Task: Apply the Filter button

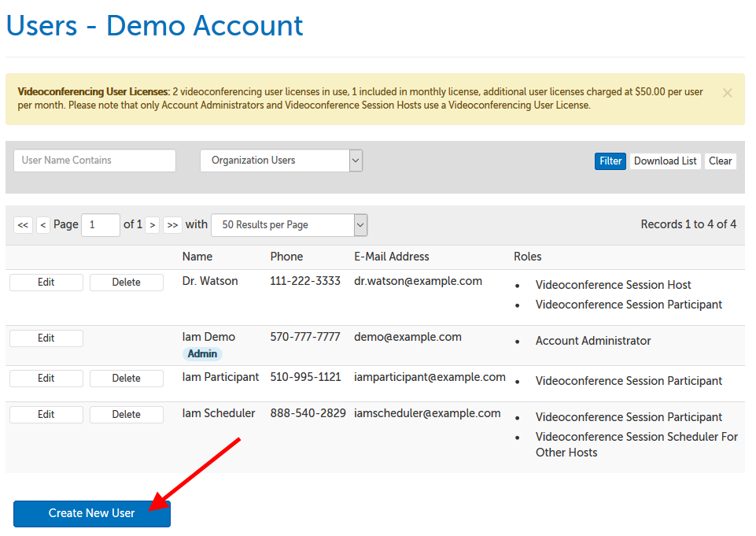Action: (610, 161)
